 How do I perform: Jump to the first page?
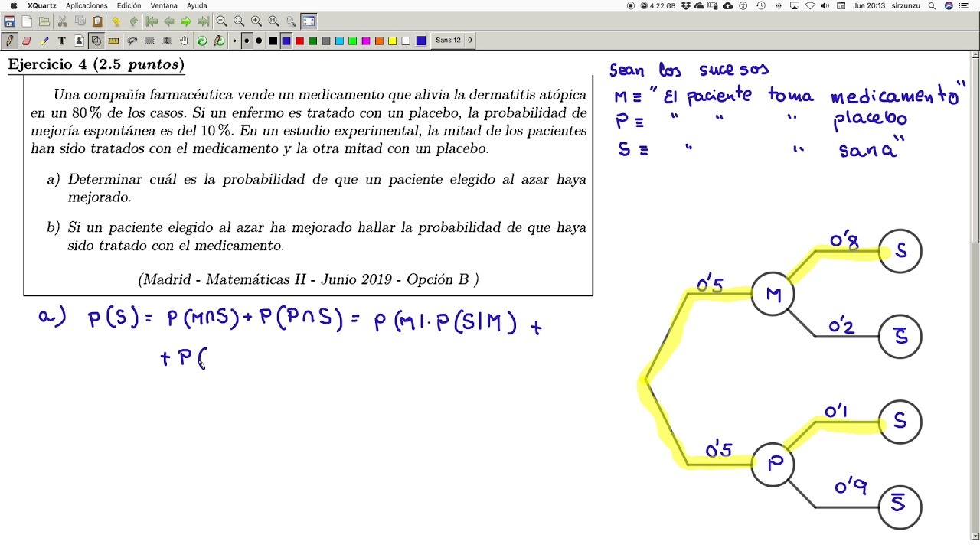coord(152,21)
